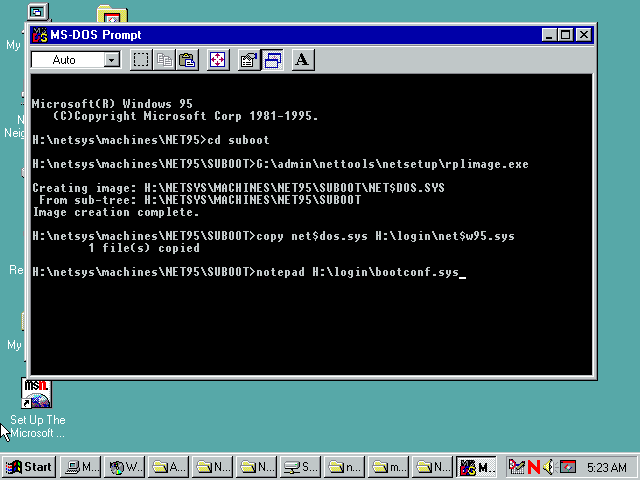Click 'Image creation complete.' text
Image resolution: width=640 pixels, height=480 pixels.
[116, 212]
